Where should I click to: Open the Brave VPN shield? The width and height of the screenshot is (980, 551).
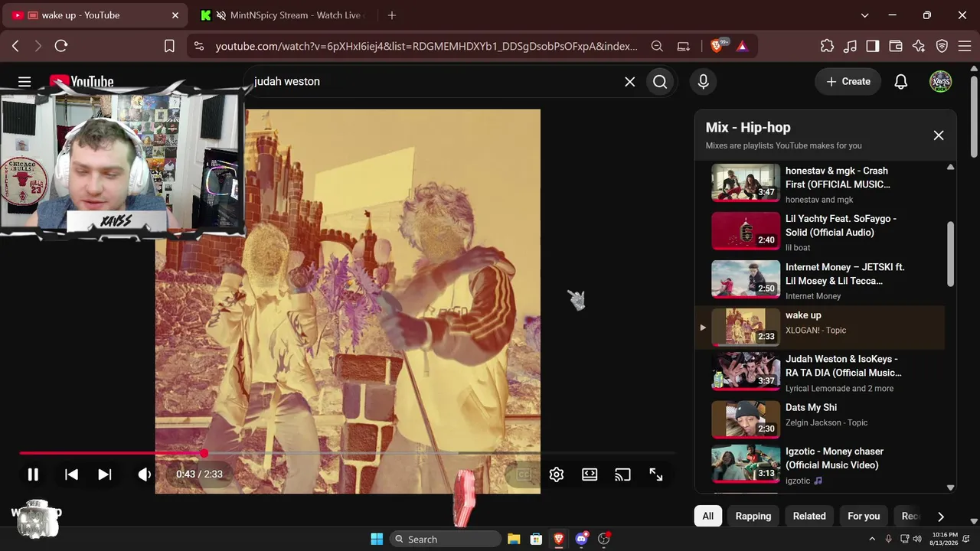[942, 46]
